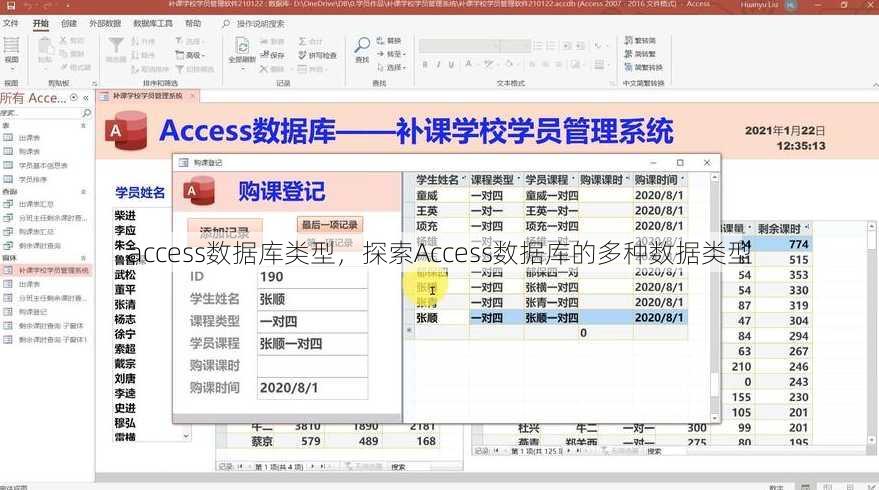The image size is (879, 490).
Task: Open the 学员排序 item in navigation pane
Action: point(33,179)
